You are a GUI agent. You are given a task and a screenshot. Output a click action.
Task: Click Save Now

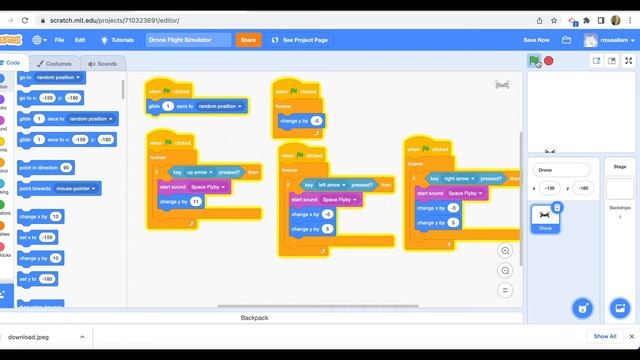[536, 40]
